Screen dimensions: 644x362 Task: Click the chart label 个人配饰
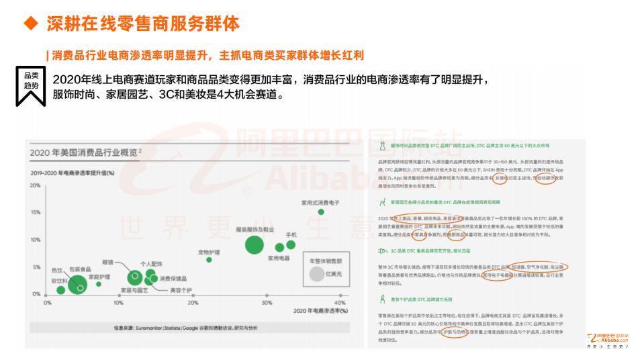151,264
